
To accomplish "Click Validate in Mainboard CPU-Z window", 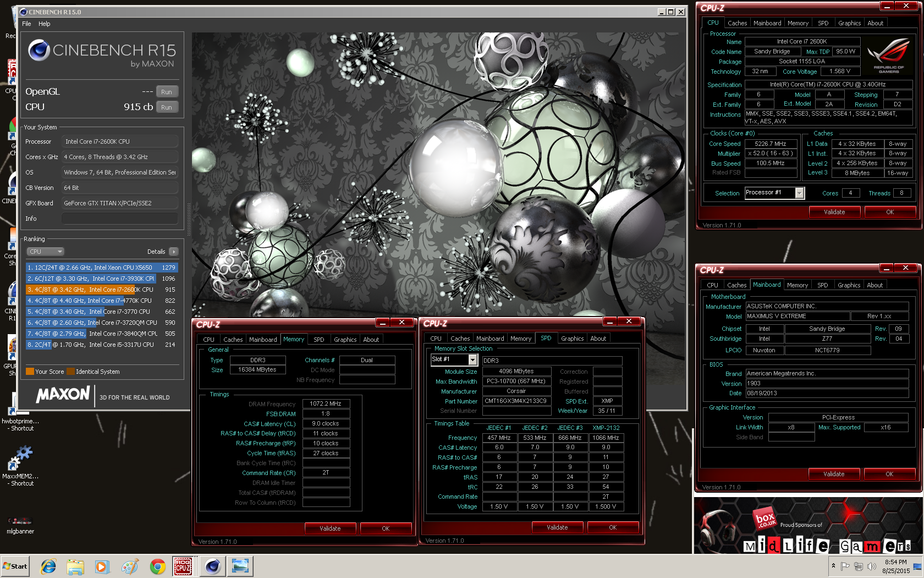I will (x=834, y=474).
